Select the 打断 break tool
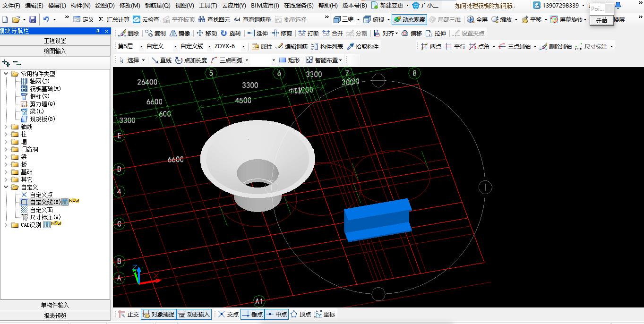This screenshot has height=324, width=644. [x=309, y=34]
